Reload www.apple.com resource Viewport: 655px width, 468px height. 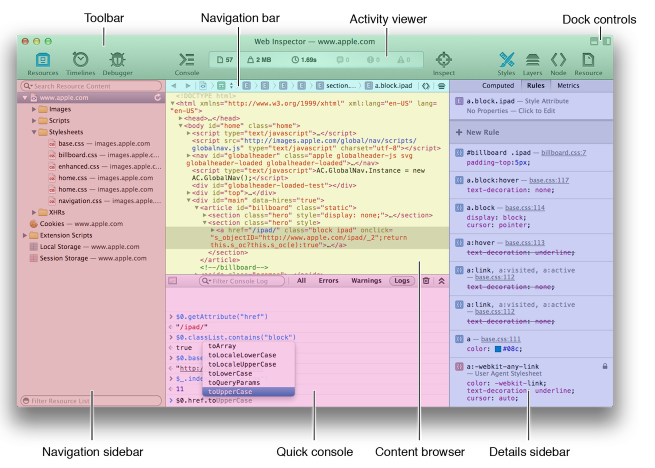[157, 97]
